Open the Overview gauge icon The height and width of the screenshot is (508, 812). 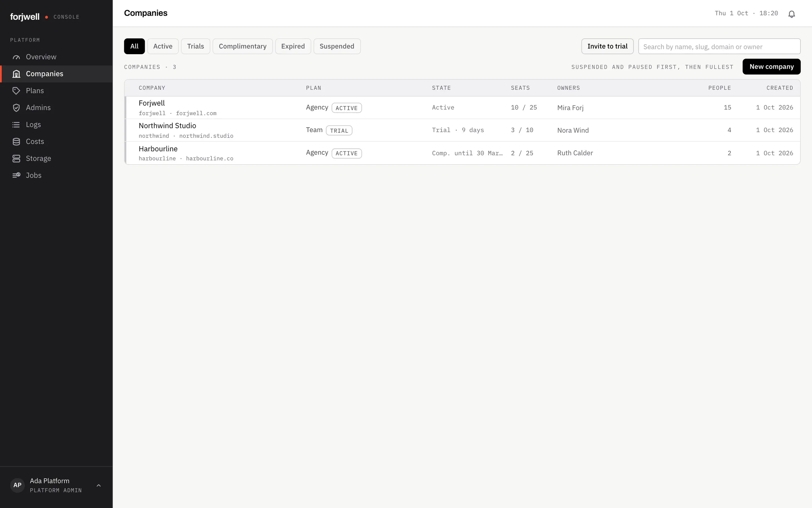[x=16, y=57]
